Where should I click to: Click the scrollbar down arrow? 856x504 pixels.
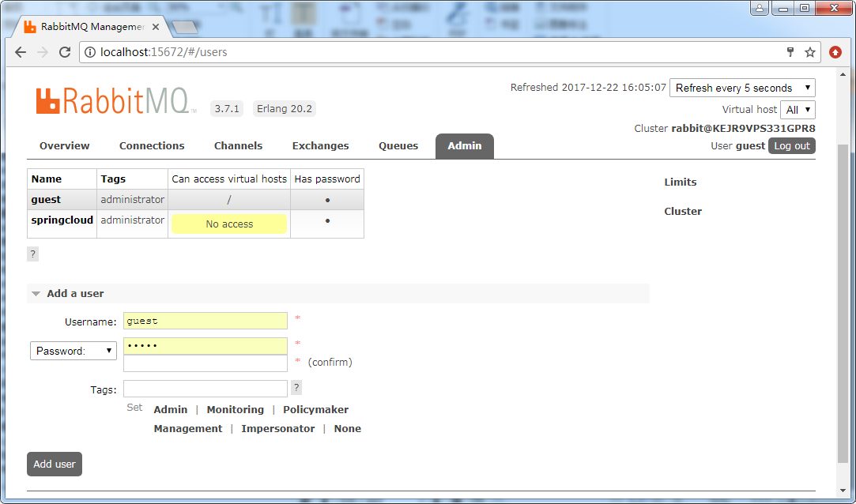pyautogui.click(x=843, y=491)
